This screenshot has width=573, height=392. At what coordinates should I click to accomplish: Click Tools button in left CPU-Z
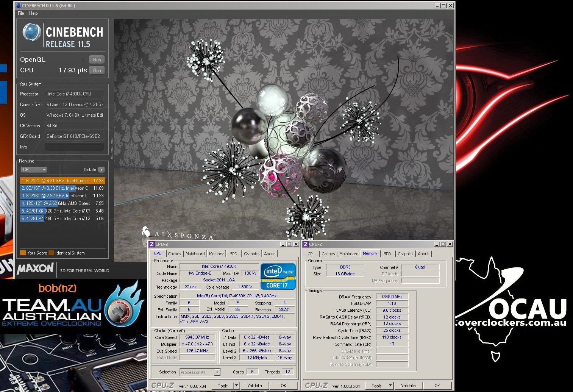tap(223, 386)
